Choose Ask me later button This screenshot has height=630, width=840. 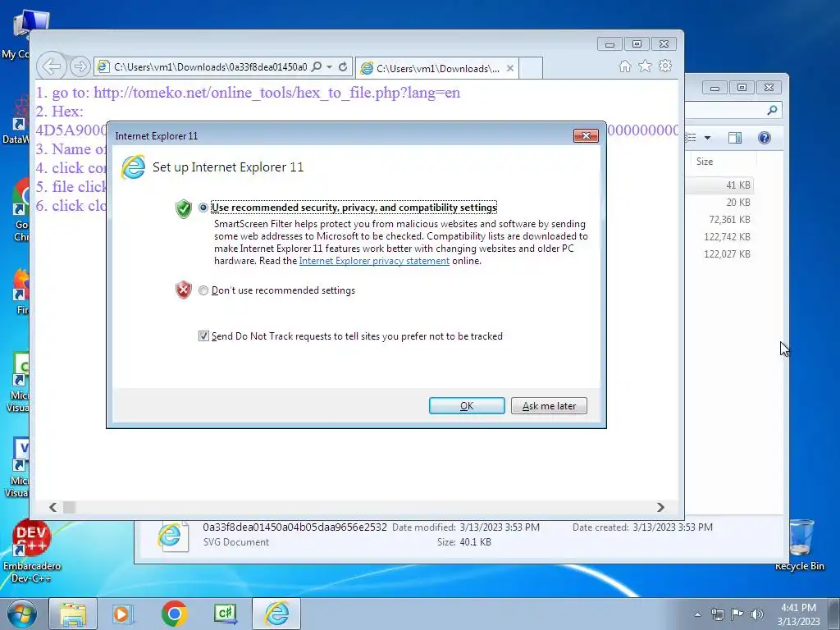549,405
